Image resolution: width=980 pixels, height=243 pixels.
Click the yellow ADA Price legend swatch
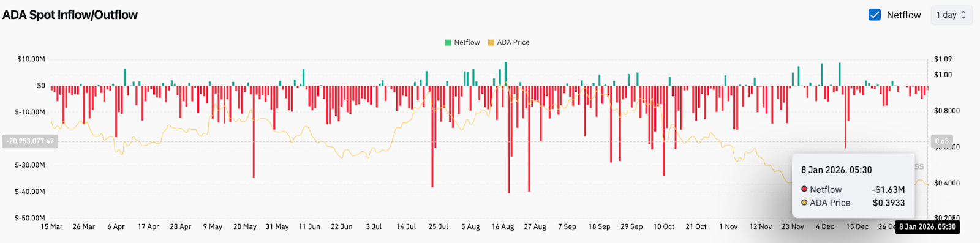click(x=491, y=42)
